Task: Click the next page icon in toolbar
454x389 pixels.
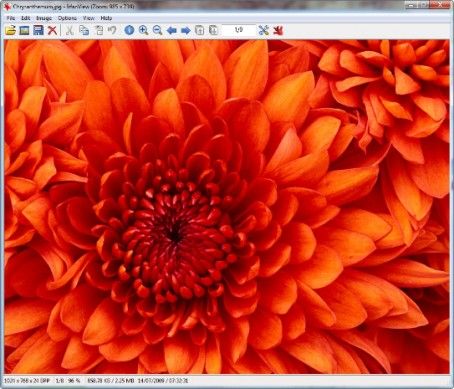Action: (213, 30)
